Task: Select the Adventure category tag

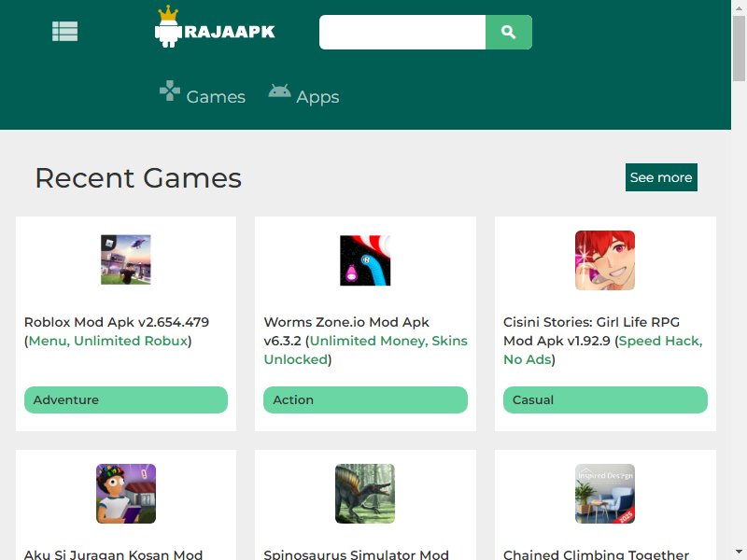Action: (x=126, y=400)
